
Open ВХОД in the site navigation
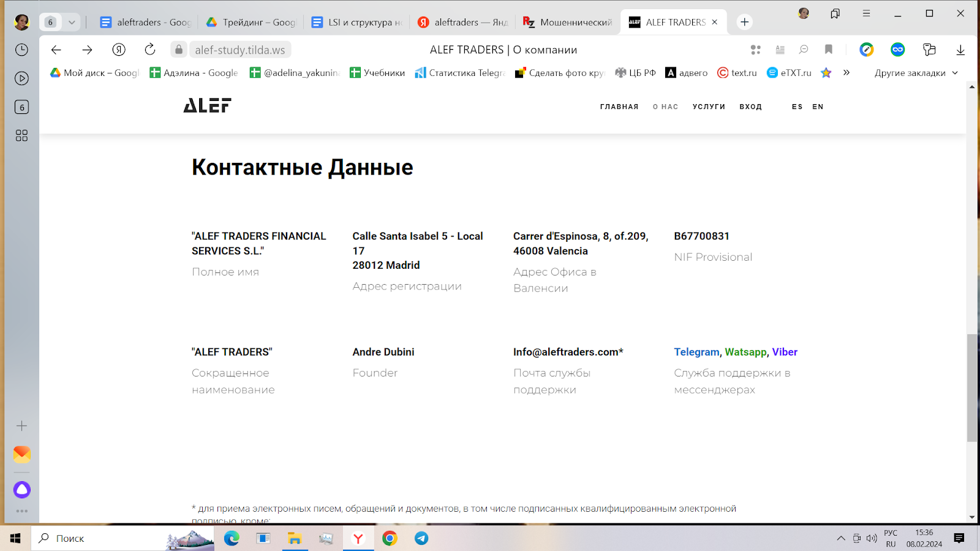(750, 107)
